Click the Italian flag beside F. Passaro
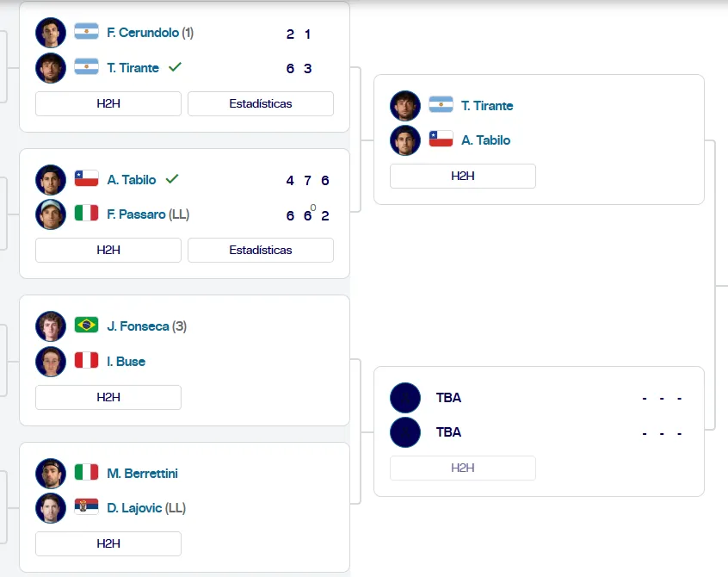Screen dimensions: 728x577 (x=86, y=214)
